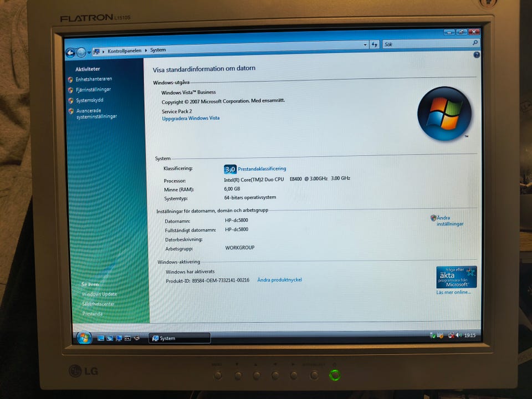Restore down the System window
The width and height of the screenshot is (532, 399).
point(461,32)
